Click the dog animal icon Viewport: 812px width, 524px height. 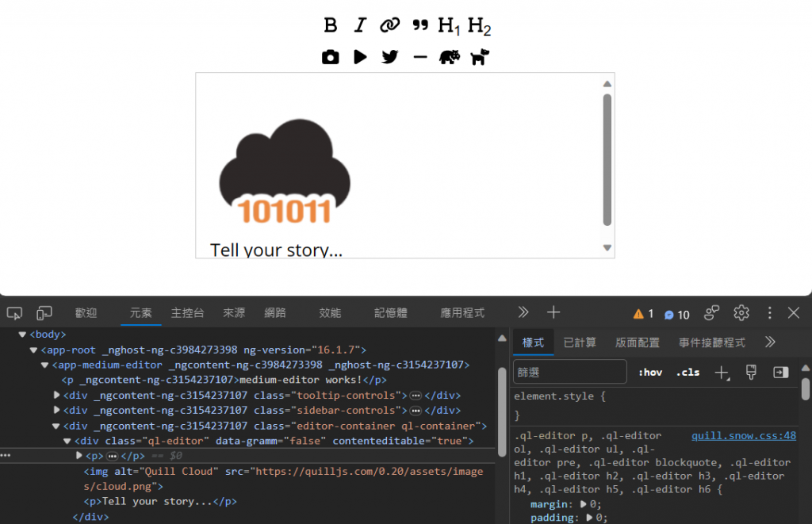[x=480, y=57]
